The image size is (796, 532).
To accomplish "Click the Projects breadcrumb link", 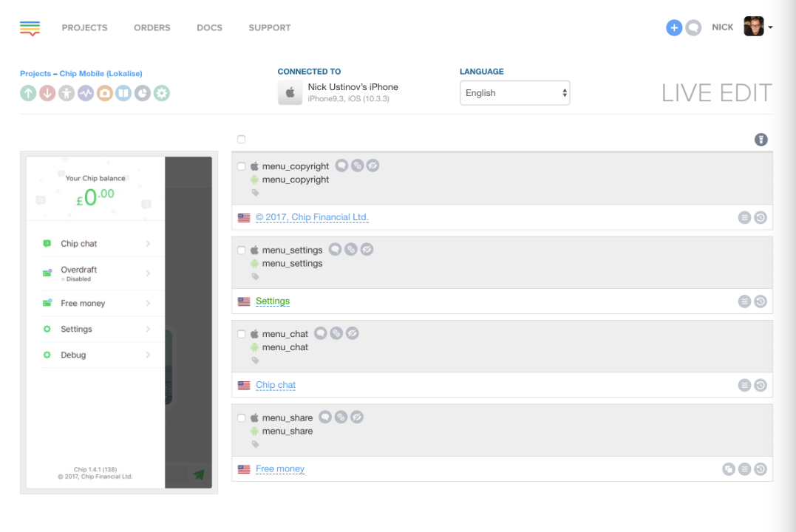I will tap(35, 74).
